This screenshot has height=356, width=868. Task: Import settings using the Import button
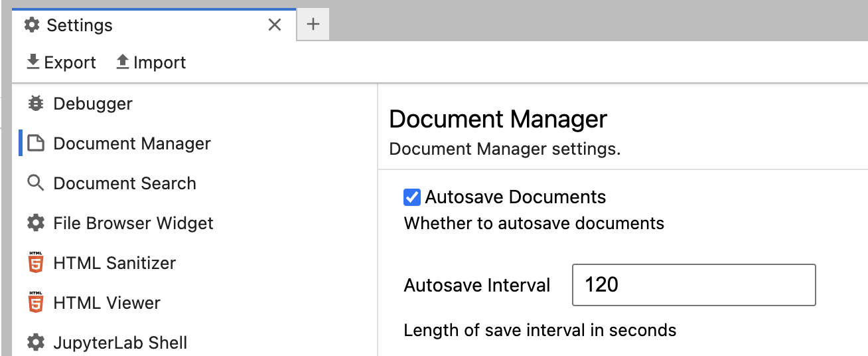coord(151,62)
